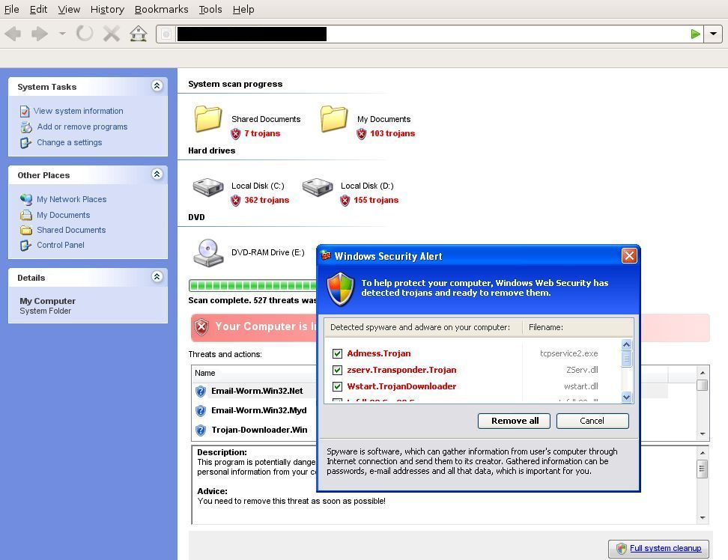Open the Bookmarks menu
The height and width of the screenshot is (560, 728).
tap(162, 9)
